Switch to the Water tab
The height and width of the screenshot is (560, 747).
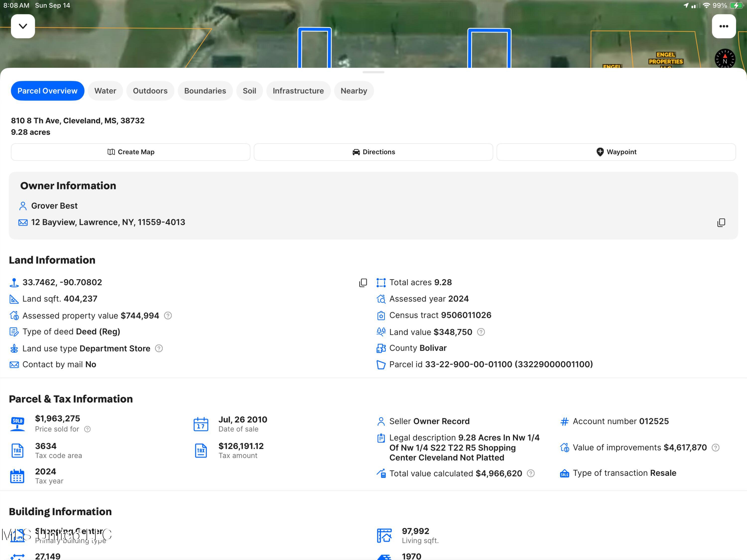105,91
